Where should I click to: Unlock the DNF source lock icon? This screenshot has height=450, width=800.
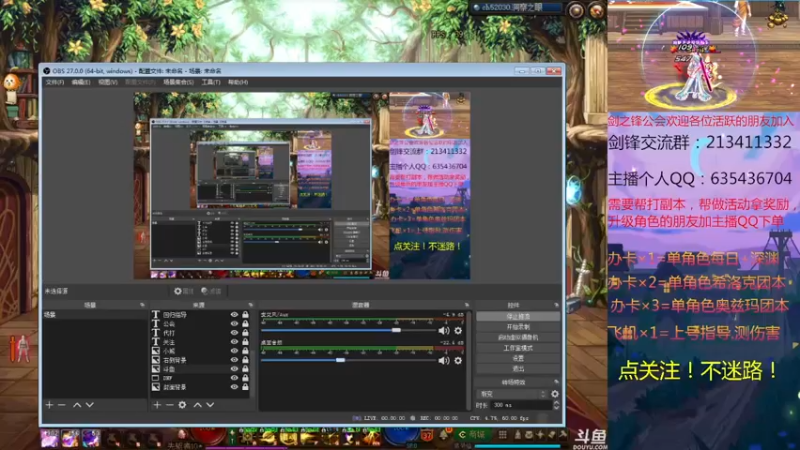point(245,378)
